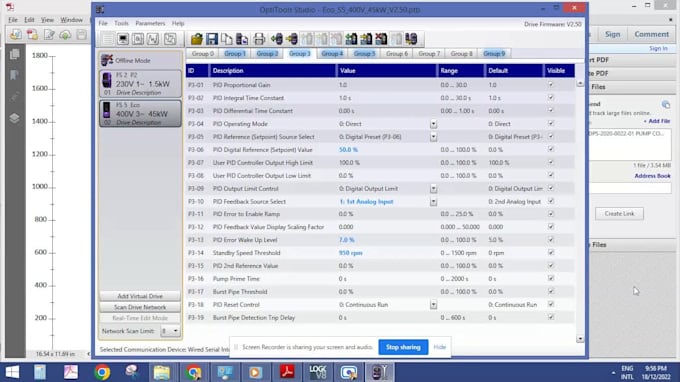This screenshot has width=680, height=382.
Task: Click the yellow download drive stack icon
Action: (366, 39)
